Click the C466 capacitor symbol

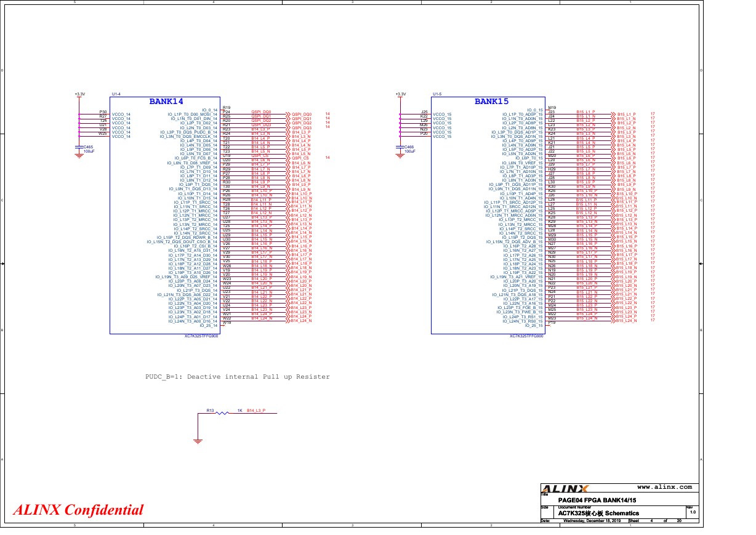(x=400, y=148)
